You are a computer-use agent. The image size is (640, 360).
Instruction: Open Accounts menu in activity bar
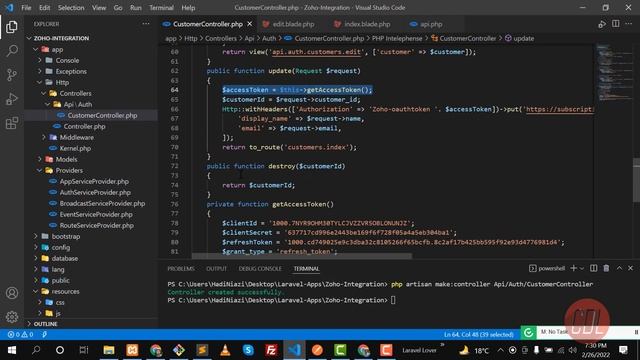tap(12, 293)
